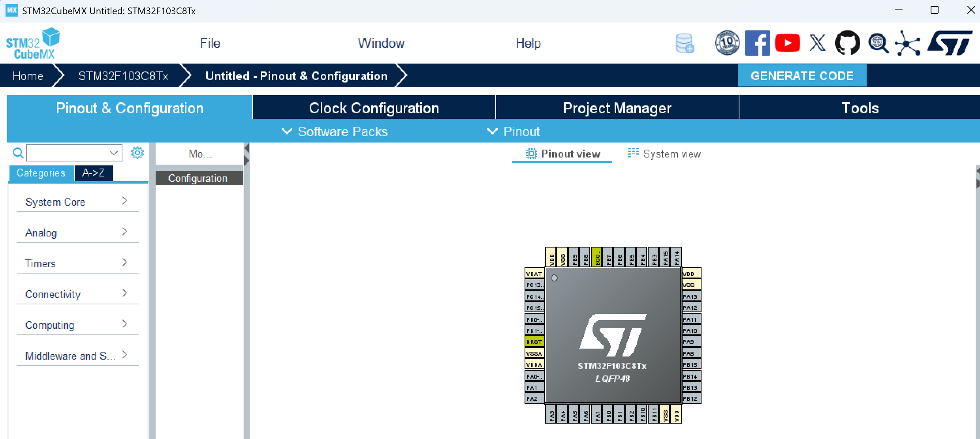Viewport: 980px width, 439px height.
Task: Open the File menu
Action: point(210,43)
